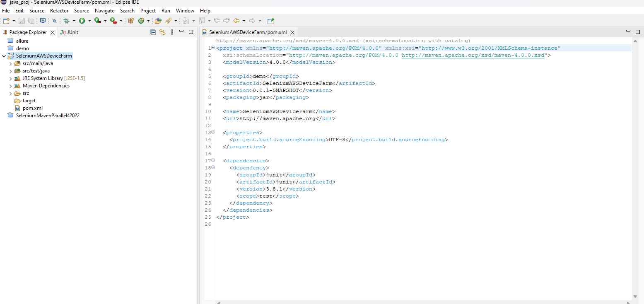Click Collapse All in Package Explorer
This screenshot has height=304, width=644.
pos(153,32)
